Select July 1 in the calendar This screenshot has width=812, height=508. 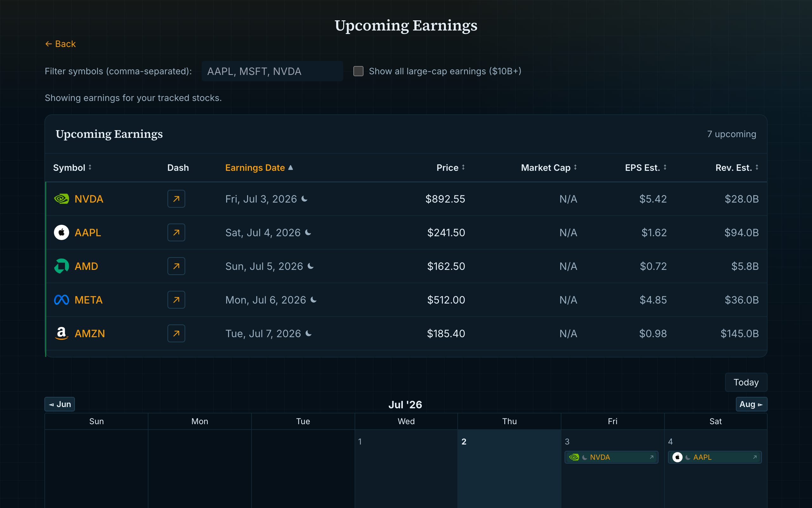tap(406, 469)
